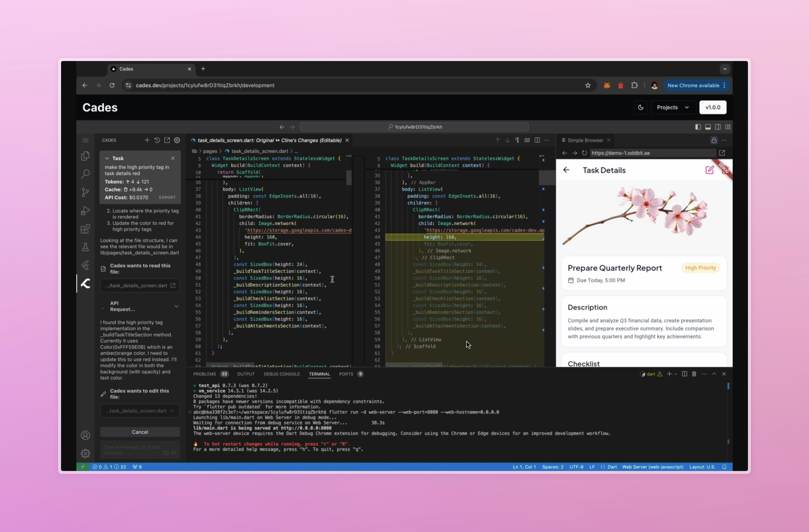
Task: Open the Source Control view
Action: pyautogui.click(x=85, y=192)
